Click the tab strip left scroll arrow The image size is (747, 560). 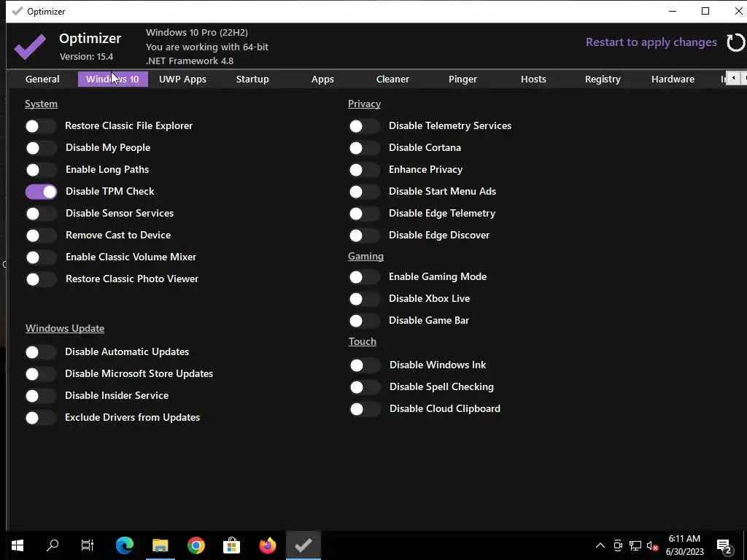click(734, 78)
